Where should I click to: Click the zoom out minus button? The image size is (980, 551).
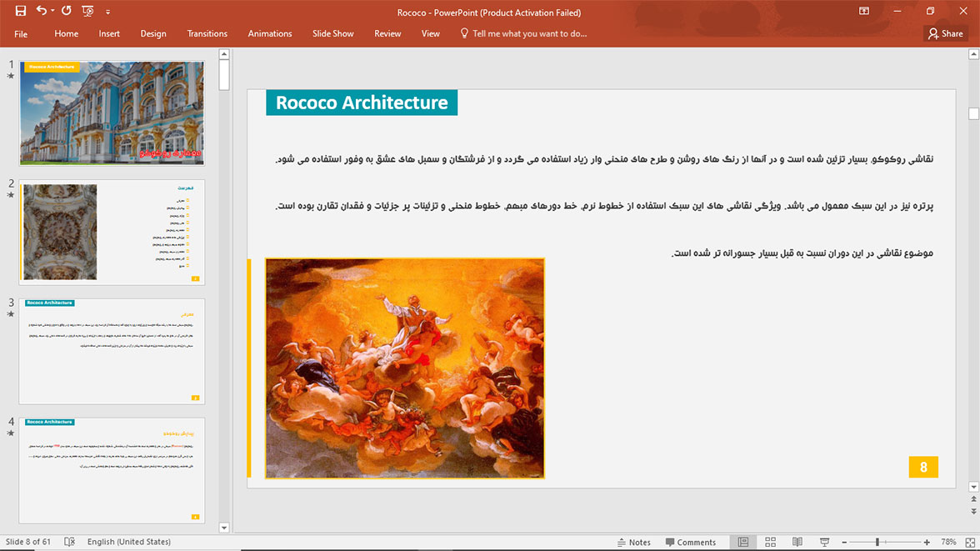tap(844, 542)
